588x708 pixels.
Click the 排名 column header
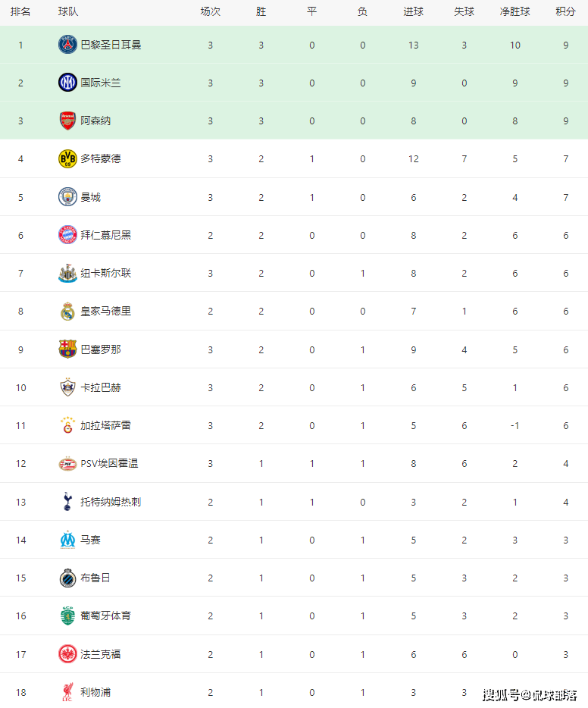(20, 12)
